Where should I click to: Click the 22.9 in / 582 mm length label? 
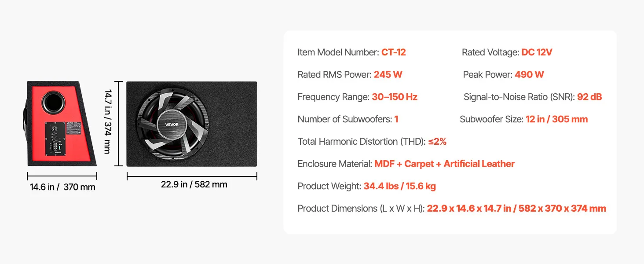[194, 184]
